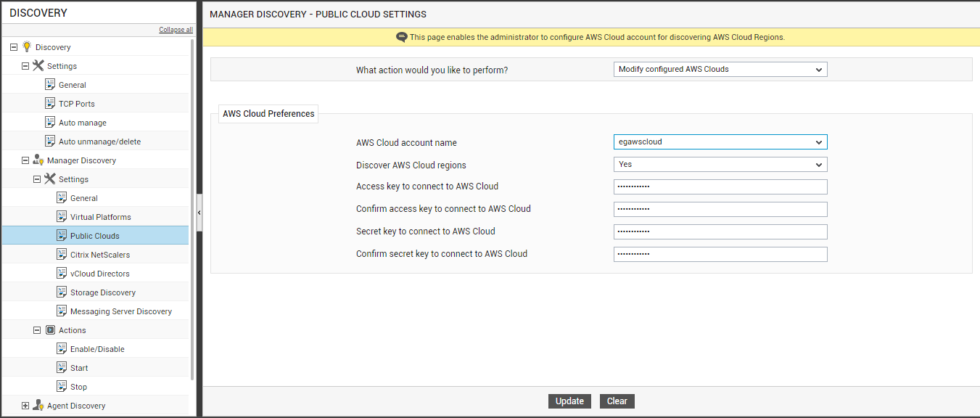The height and width of the screenshot is (418, 980).
Task: Collapse the Manager Discovery node
Action: [25, 160]
